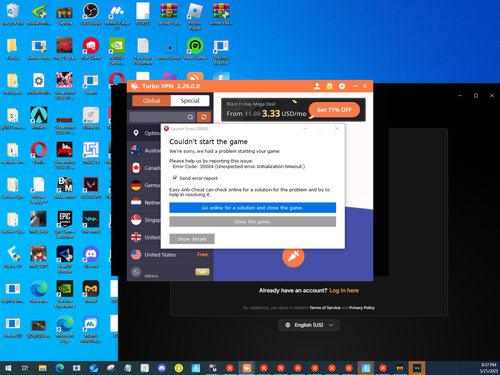Screen dimensions: 500x375
Task: Open the BakkesMod desktop shortcut
Action: (65, 187)
